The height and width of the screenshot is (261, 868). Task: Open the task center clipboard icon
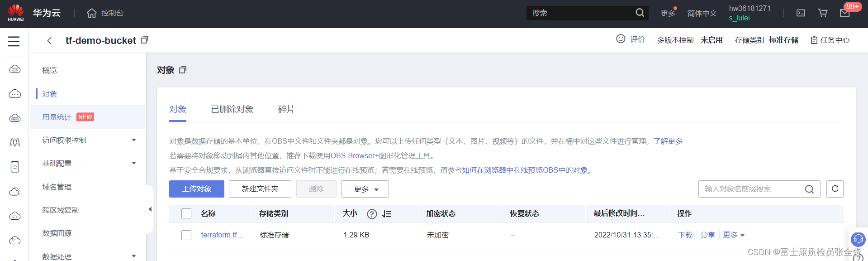814,40
